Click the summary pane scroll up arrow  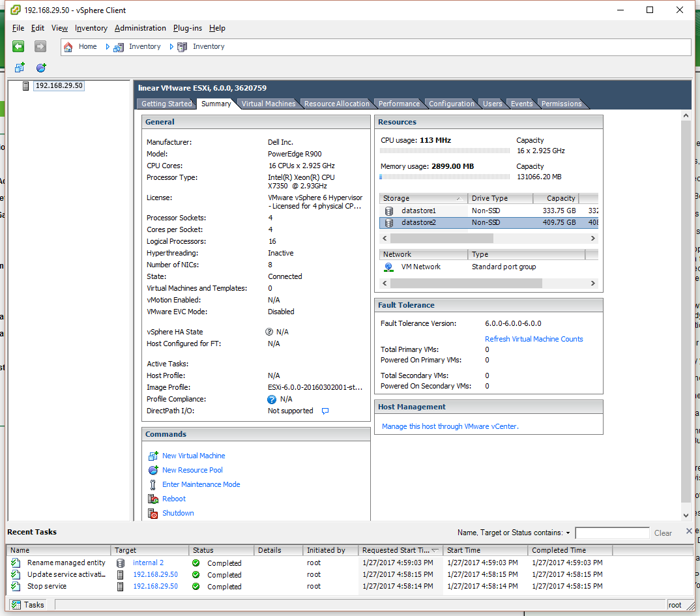pos(686,115)
